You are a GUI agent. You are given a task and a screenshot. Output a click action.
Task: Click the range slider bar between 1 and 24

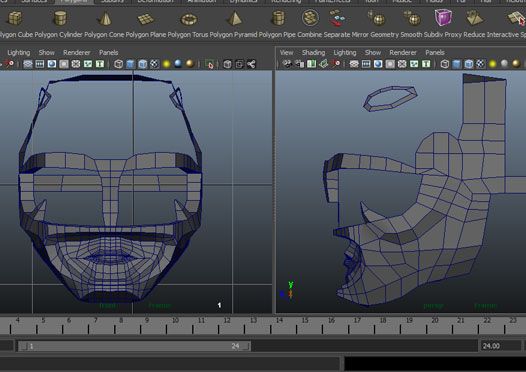tap(134, 346)
